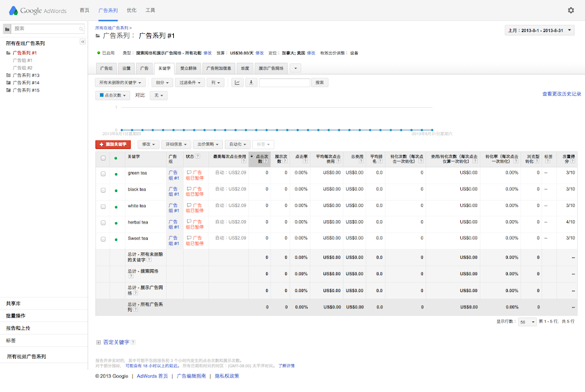Click the green status dot in table header

(116, 158)
